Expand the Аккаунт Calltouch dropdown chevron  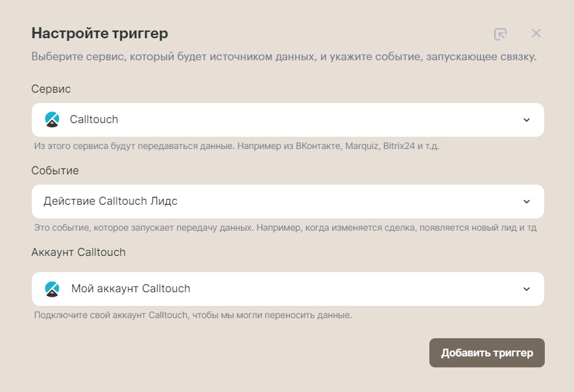(x=527, y=289)
